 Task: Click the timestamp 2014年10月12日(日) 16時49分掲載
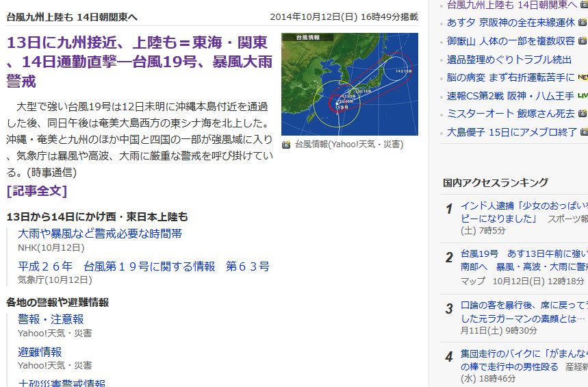(x=344, y=17)
